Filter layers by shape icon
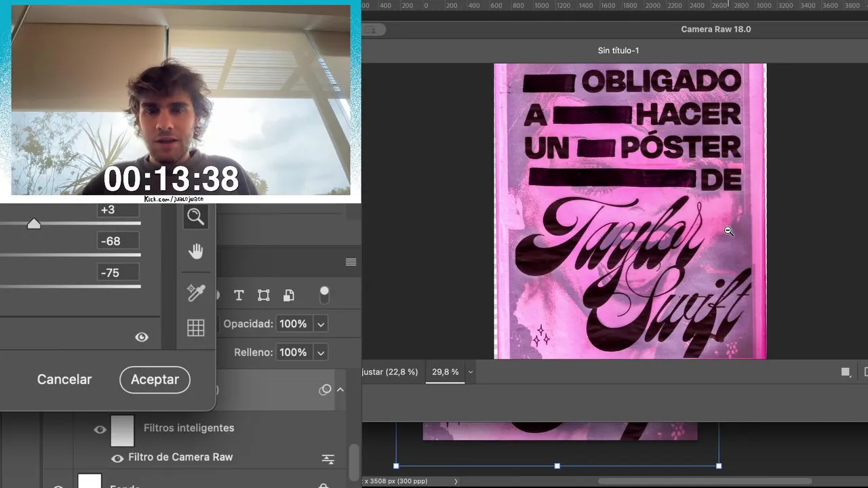Screen dimensions: 868x488 [264, 296]
